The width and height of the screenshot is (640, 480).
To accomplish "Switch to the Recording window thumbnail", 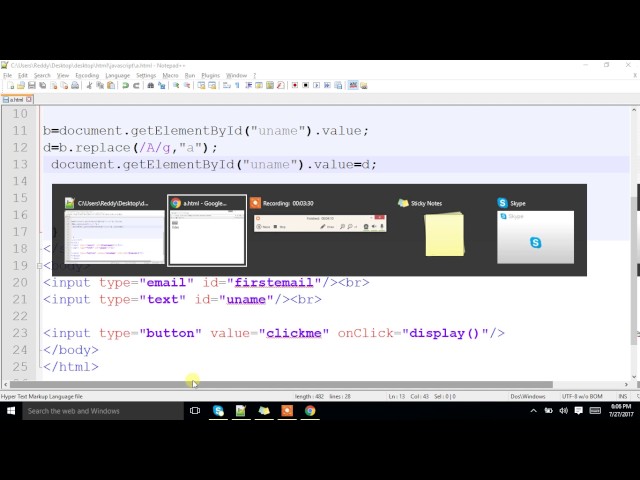I will (x=318, y=220).
